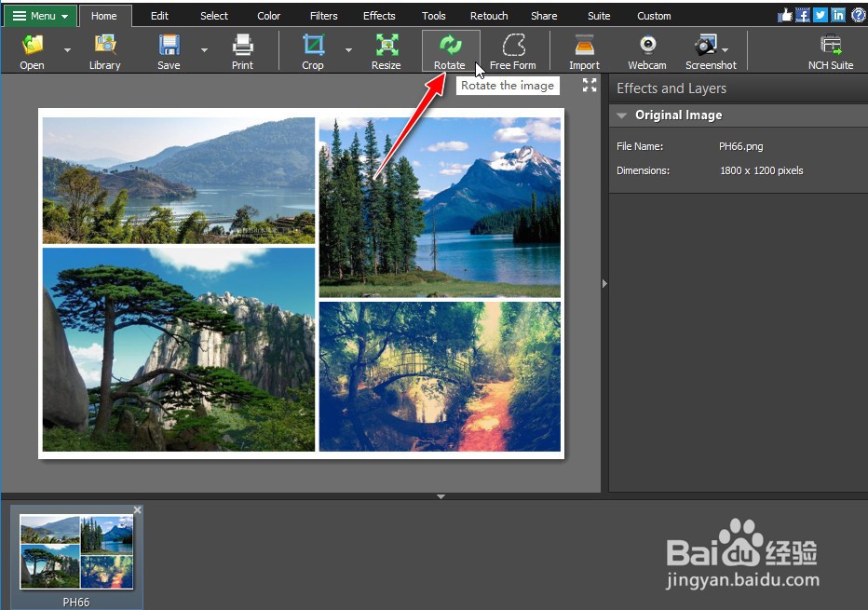Open the Color tab

[268, 16]
